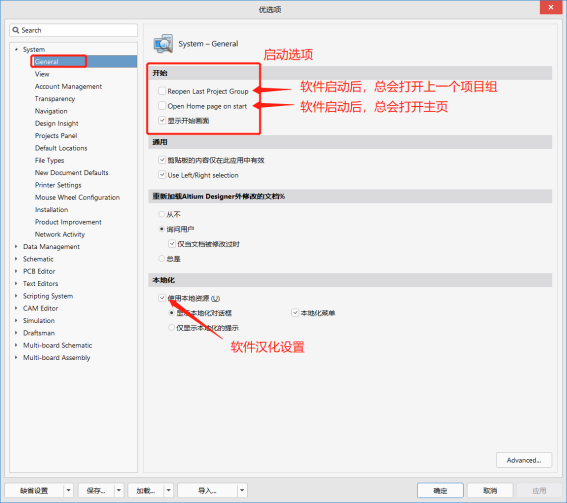Enable Reopen Last Project Group checkbox
This screenshot has width=567, height=503.
162,91
